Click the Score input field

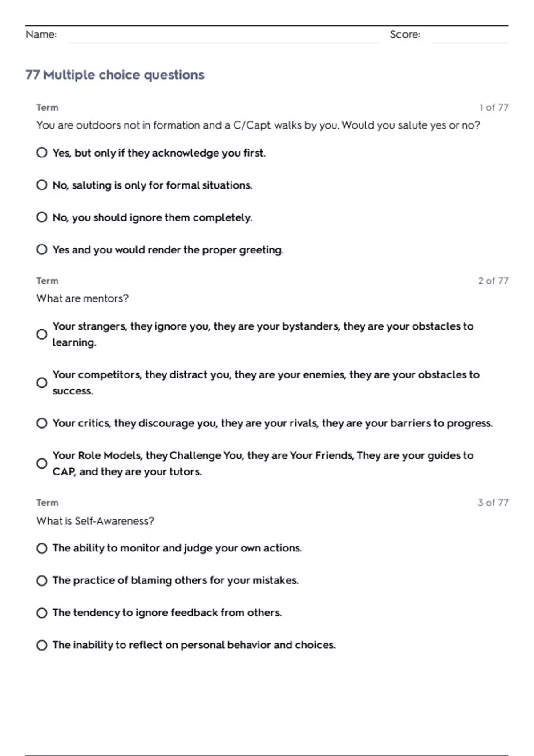tap(469, 36)
